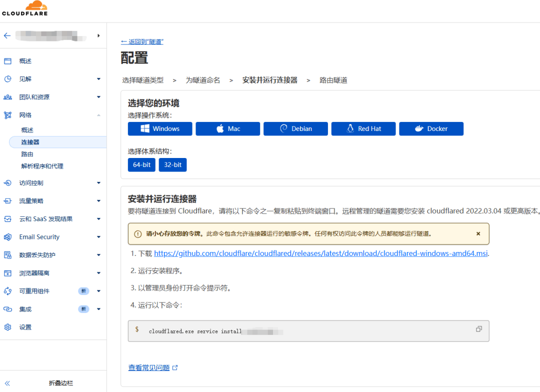Click the 数据丢失防护 sidebar icon

pyautogui.click(x=7, y=255)
